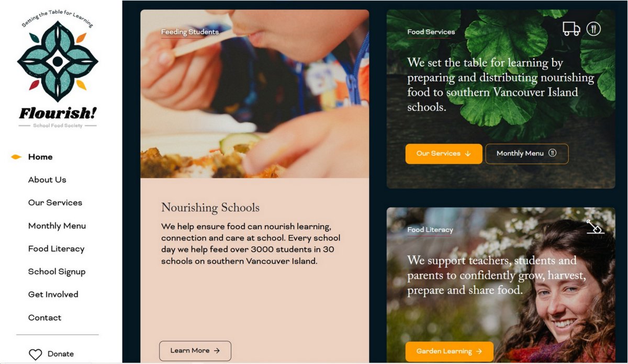Click the orange Garden Learning button
Viewport: 628px width, 364px height.
pos(450,351)
